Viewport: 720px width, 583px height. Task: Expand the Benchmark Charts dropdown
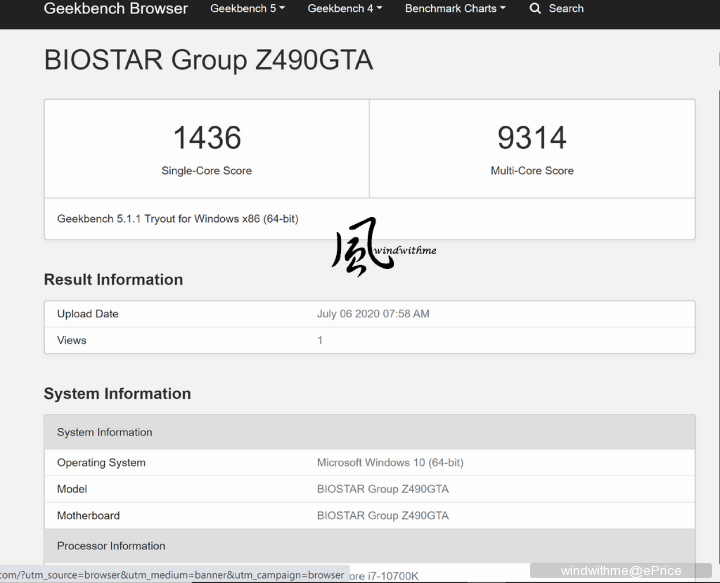click(x=455, y=8)
